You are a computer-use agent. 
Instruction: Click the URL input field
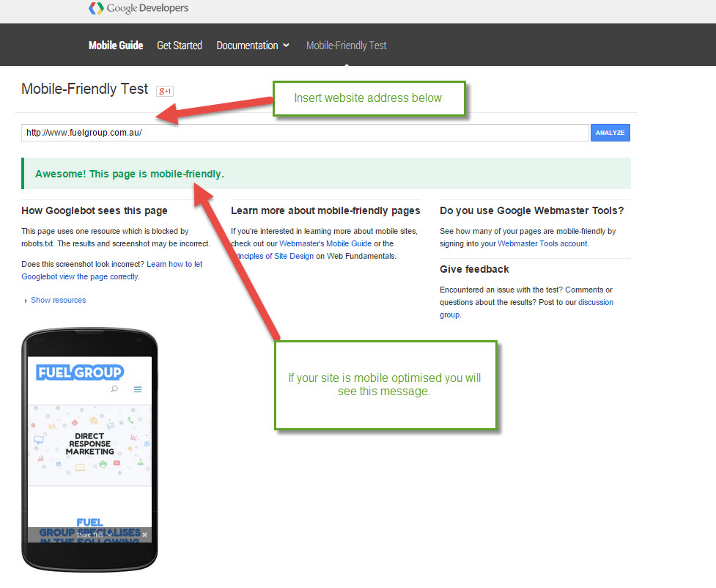(x=305, y=133)
